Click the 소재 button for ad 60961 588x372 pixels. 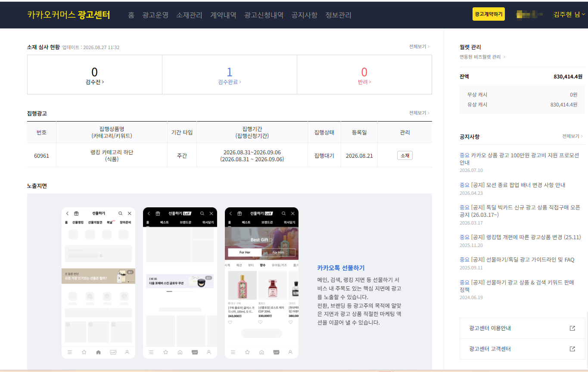[x=405, y=156]
